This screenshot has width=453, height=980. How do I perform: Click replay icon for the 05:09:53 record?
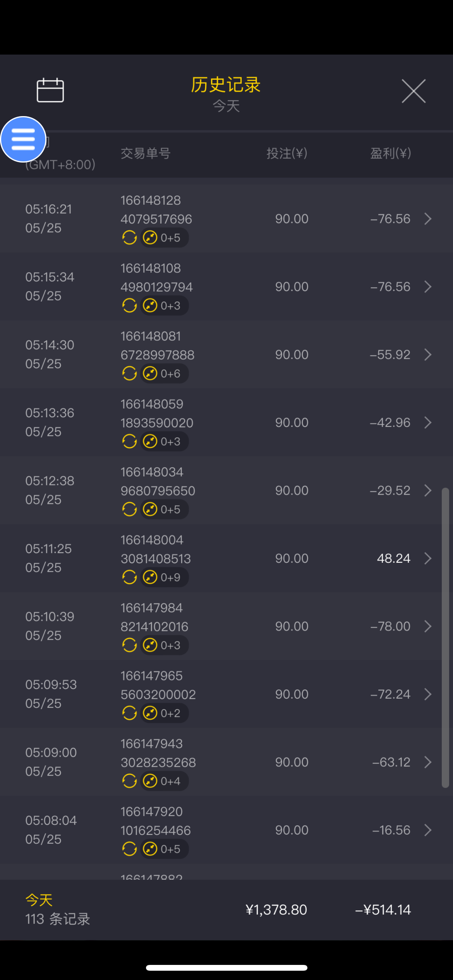click(129, 713)
